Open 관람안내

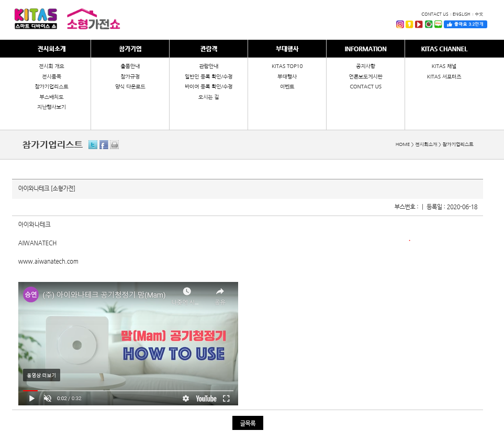point(209,66)
